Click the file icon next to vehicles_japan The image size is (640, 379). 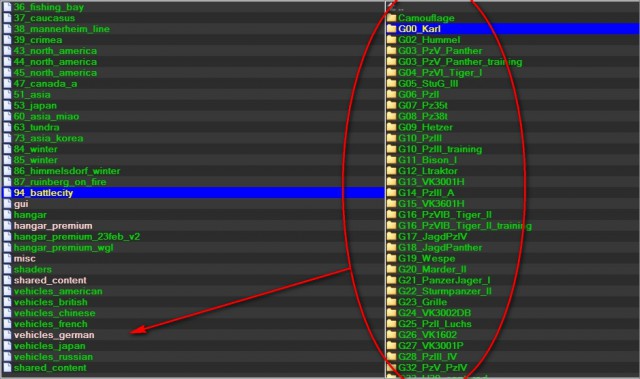[x=7, y=346]
